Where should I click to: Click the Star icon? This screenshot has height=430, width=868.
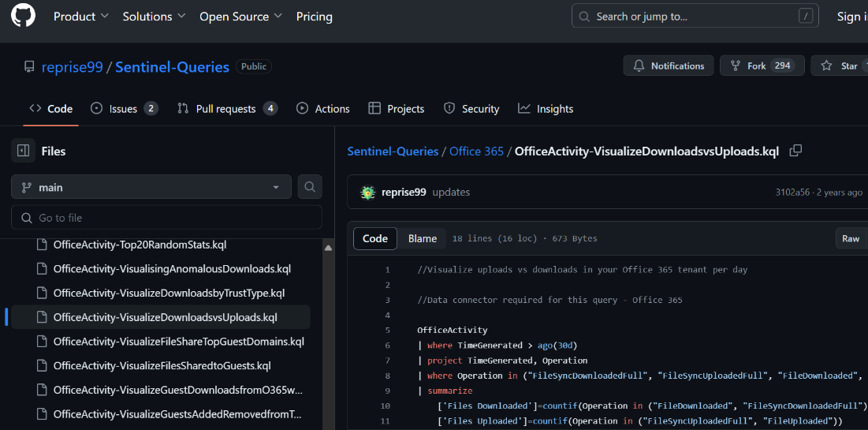[826, 66]
